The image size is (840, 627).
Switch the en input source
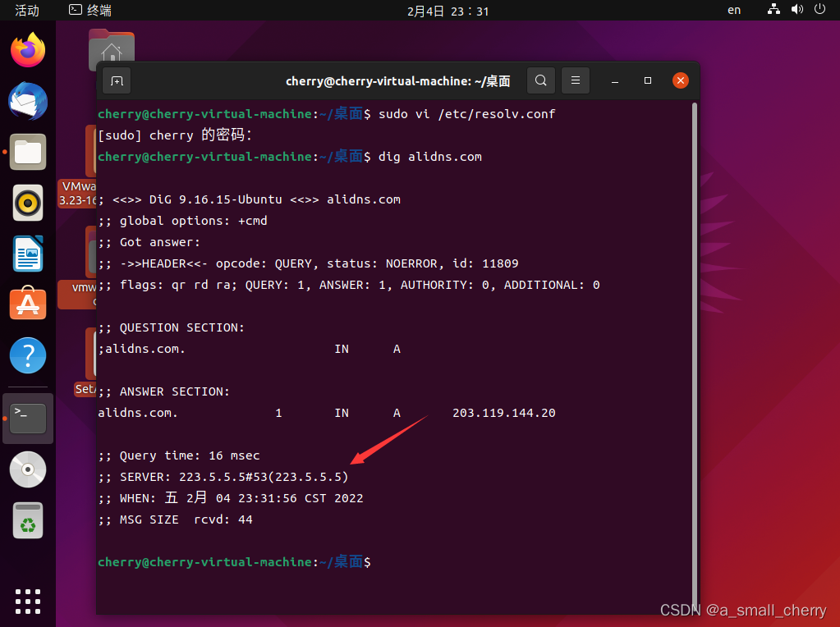(734, 10)
